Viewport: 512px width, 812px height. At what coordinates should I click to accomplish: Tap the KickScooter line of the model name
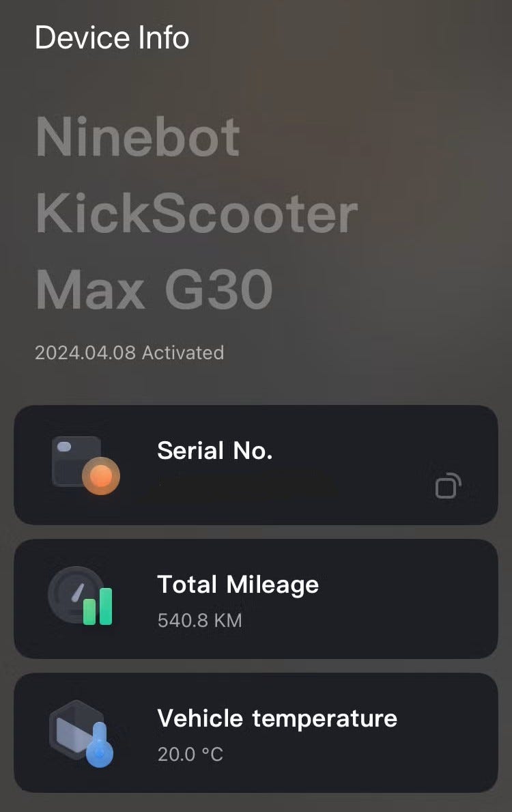pos(197,214)
